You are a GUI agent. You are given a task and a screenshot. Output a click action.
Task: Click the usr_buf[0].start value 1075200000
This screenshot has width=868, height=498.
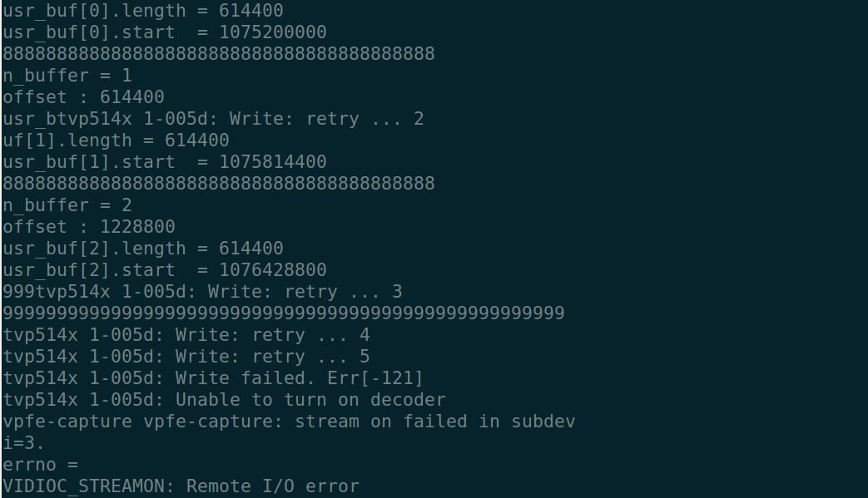273,32
